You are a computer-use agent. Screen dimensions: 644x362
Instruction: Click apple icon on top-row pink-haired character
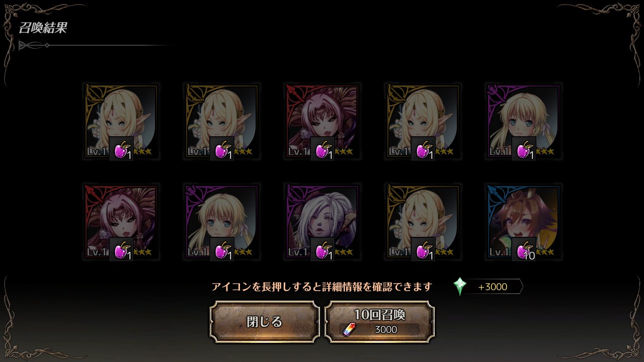point(323,148)
